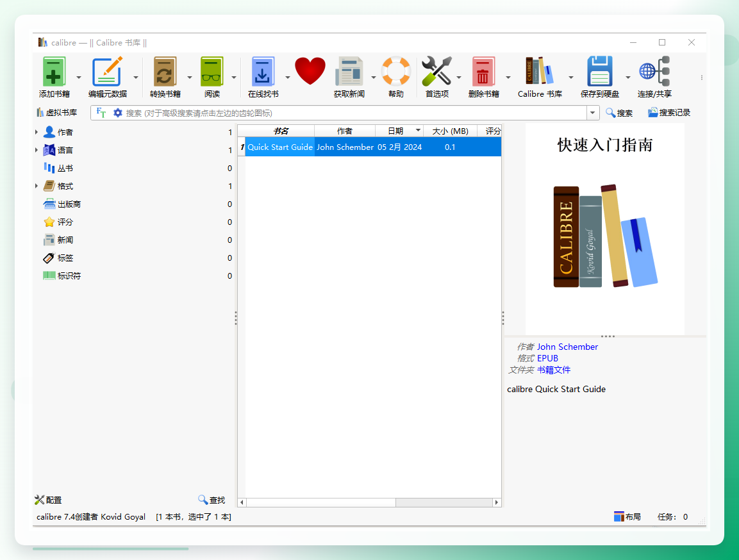Open 连接/共享 connect share icon
739x560 pixels.
point(654,71)
